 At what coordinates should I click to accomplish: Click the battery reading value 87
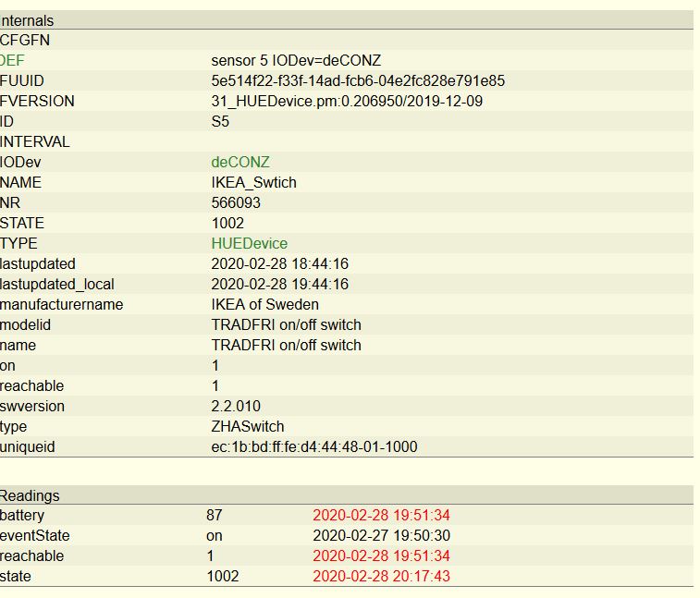[x=215, y=515]
